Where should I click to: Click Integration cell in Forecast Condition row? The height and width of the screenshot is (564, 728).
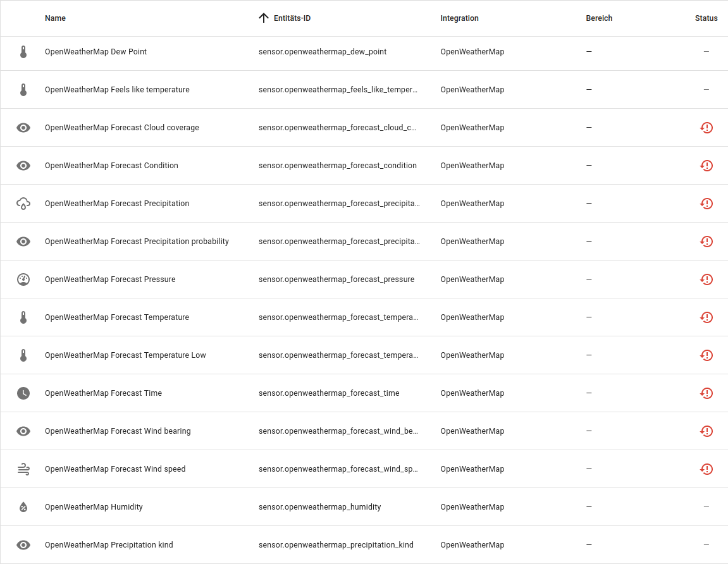pyautogui.click(x=472, y=166)
